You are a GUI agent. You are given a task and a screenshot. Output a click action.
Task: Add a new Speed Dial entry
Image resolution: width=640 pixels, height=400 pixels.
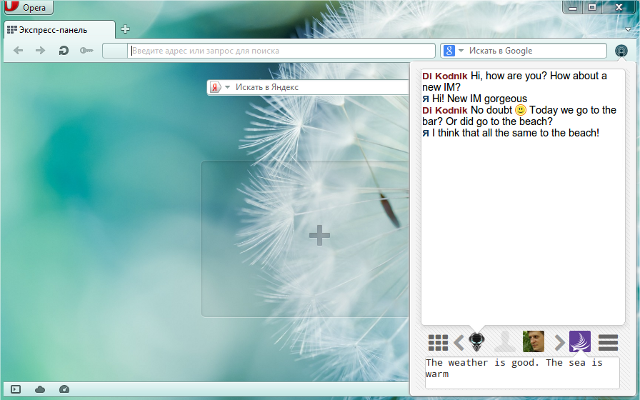tap(319, 235)
